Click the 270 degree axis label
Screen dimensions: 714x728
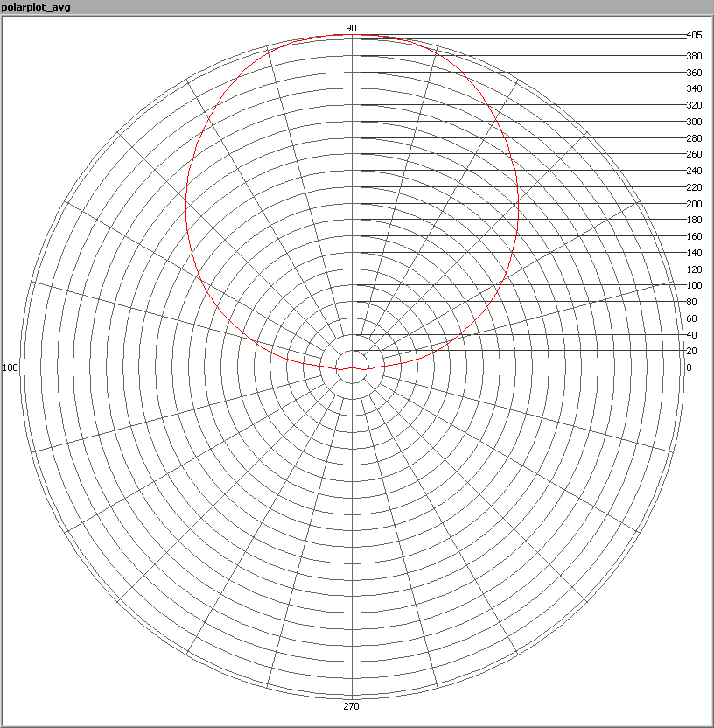[351, 706]
